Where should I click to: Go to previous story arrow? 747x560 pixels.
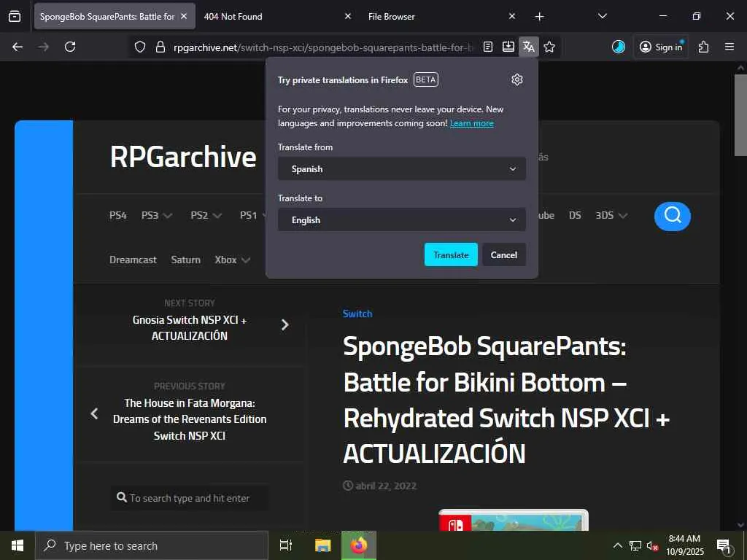click(94, 413)
